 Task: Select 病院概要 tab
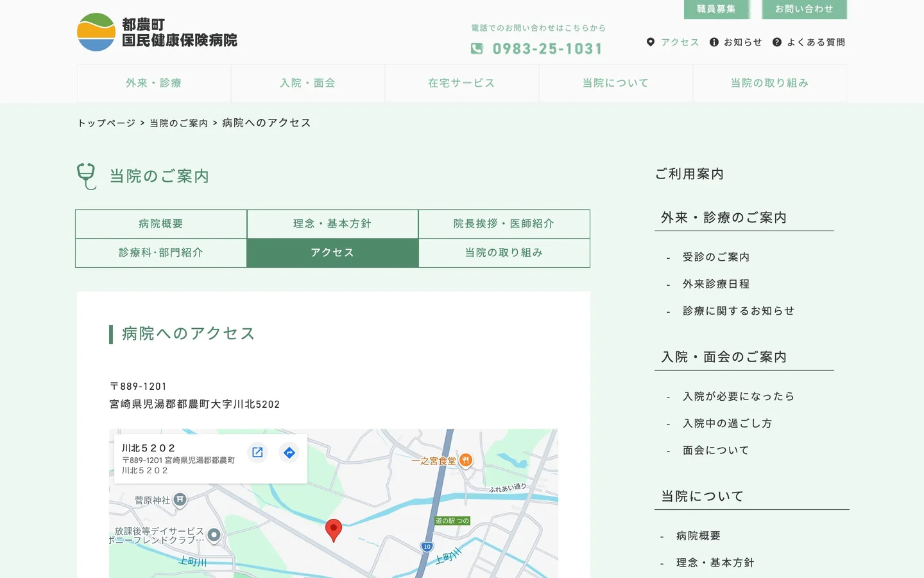point(161,224)
